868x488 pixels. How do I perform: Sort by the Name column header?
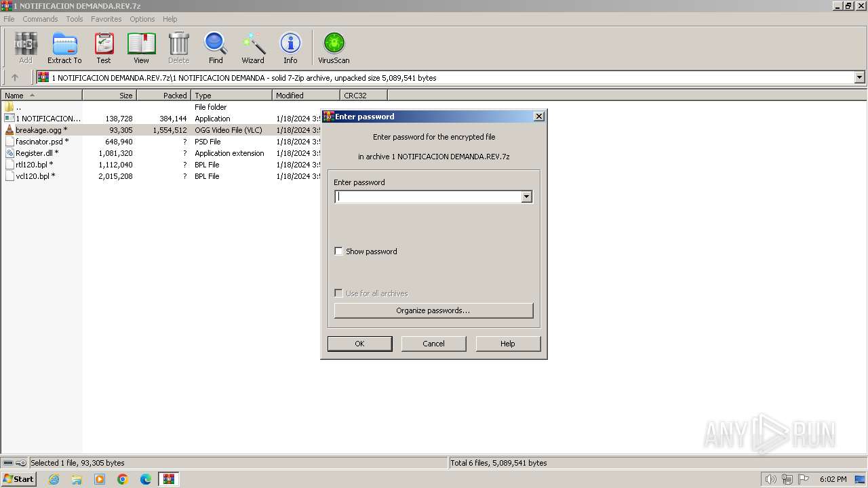tap(41, 96)
